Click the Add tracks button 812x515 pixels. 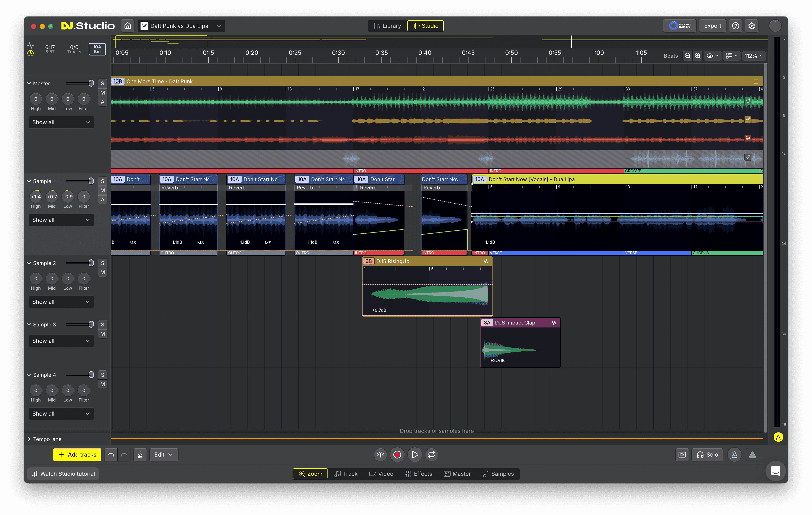[x=78, y=455]
